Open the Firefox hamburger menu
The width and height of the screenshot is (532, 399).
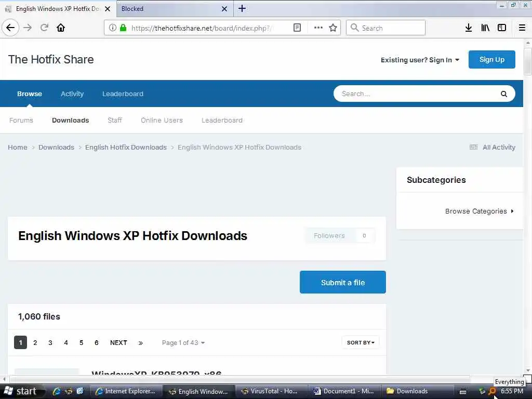coord(522,28)
